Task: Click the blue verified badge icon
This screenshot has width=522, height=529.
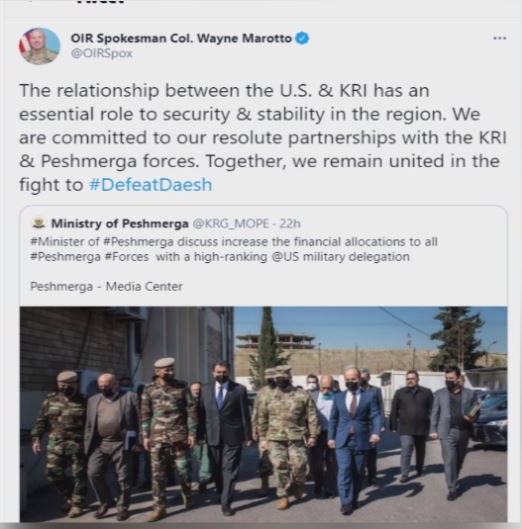Action: (302, 38)
